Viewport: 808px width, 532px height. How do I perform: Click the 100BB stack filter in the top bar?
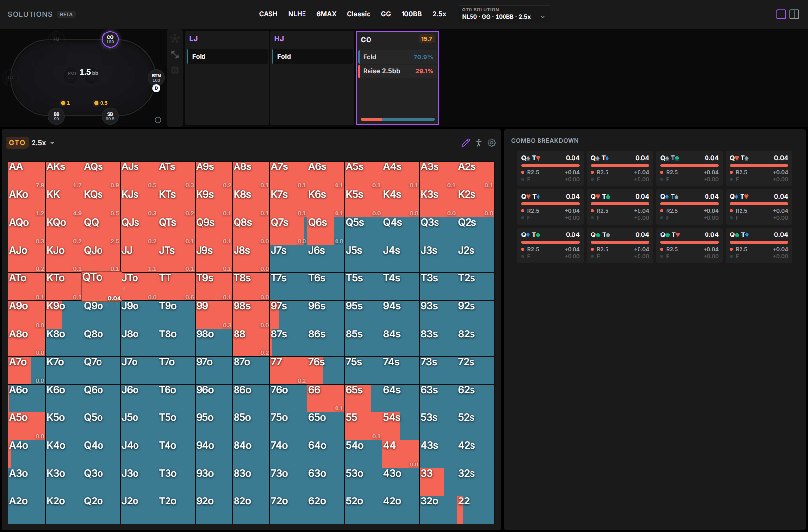pyautogui.click(x=411, y=14)
